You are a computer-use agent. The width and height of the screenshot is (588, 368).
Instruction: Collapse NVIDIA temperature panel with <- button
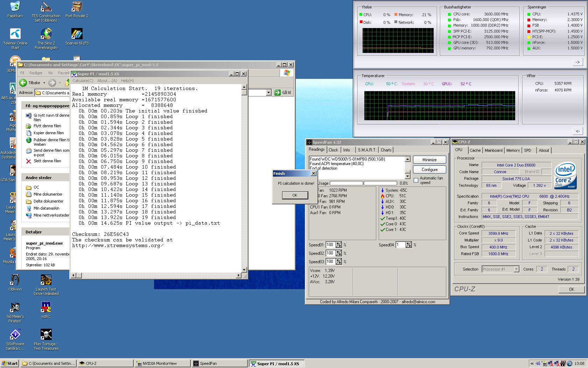point(577,131)
